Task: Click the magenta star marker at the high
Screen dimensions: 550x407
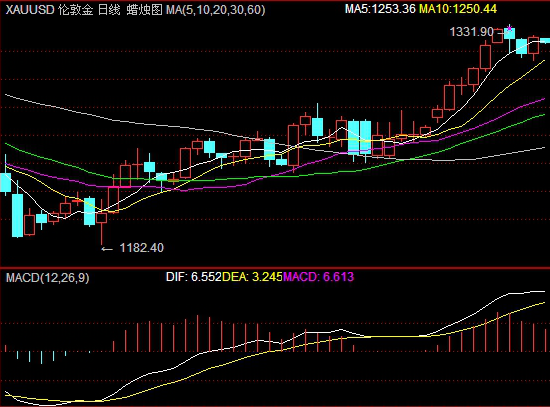Action: coord(509,28)
